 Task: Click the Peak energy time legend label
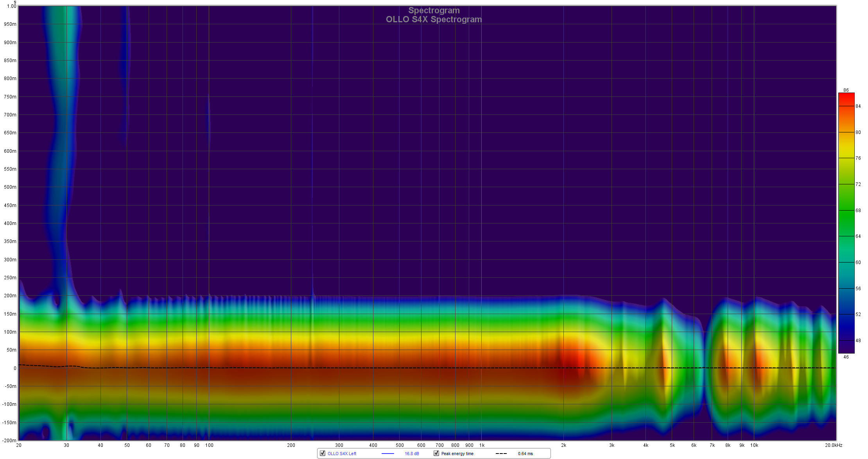click(x=457, y=454)
